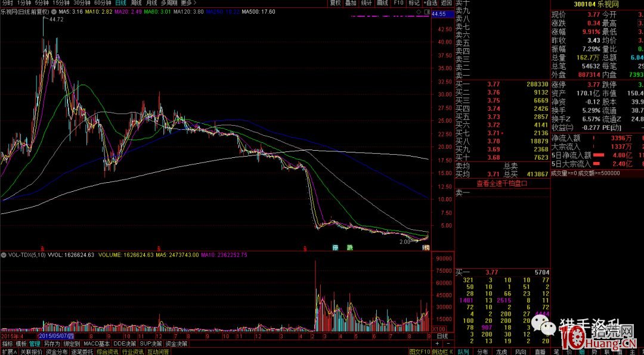This screenshot has width=644, height=355.
Task: Switch to 月线 monthly chart
Action: (151, 3)
